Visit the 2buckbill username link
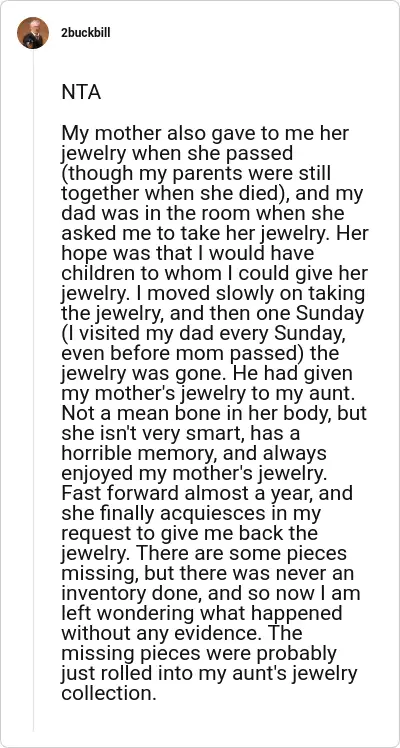Viewport: 400px width, 748px height. [x=85, y=33]
